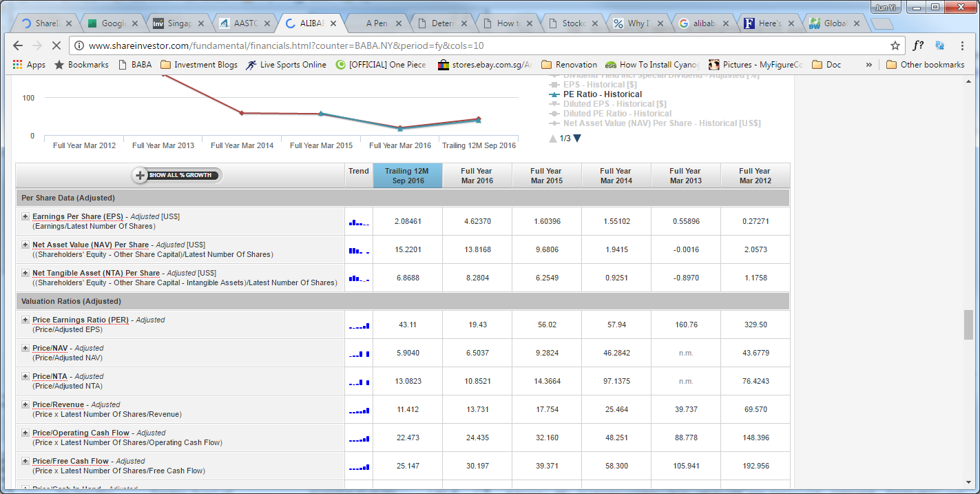This screenshot has height=494, width=980.
Task: Open the Bookmarks star shortcut
Action: (81, 65)
